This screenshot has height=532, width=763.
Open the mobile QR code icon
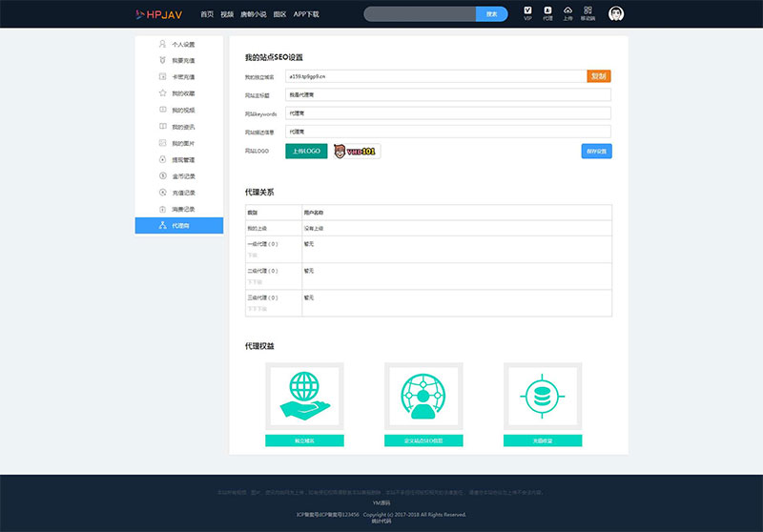click(588, 13)
